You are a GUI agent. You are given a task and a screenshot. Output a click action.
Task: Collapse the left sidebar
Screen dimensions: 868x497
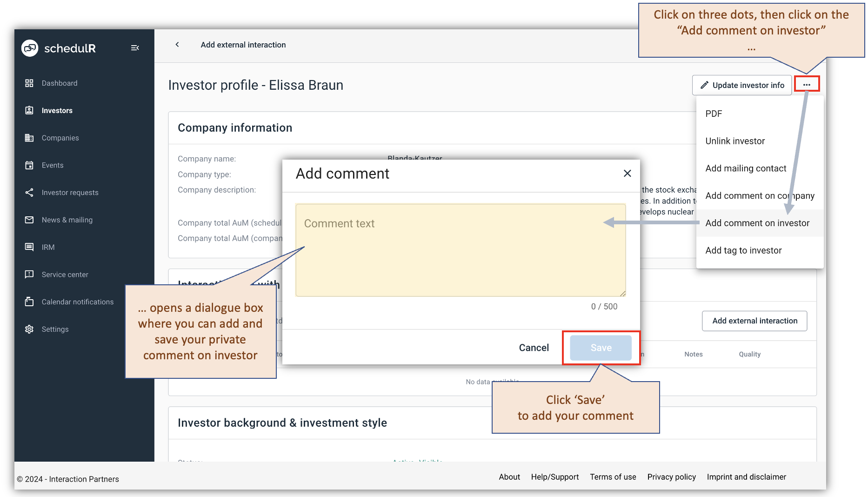135,47
